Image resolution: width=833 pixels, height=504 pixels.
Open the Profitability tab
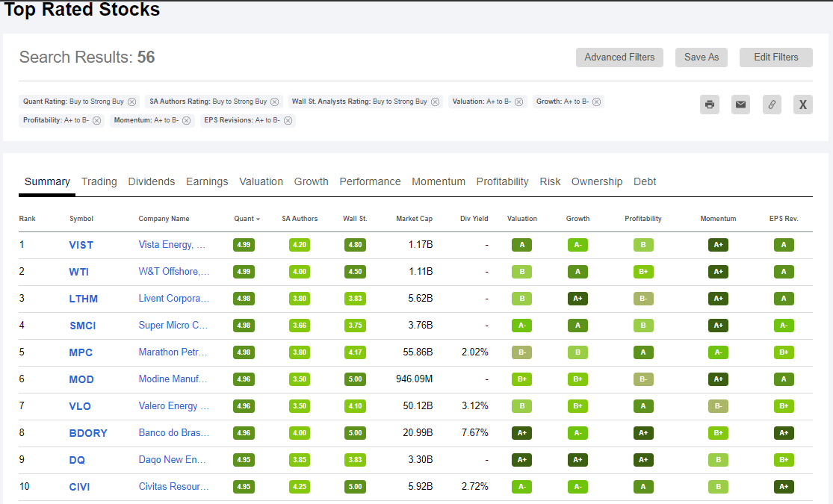pyautogui.click(x=502, y=181)
